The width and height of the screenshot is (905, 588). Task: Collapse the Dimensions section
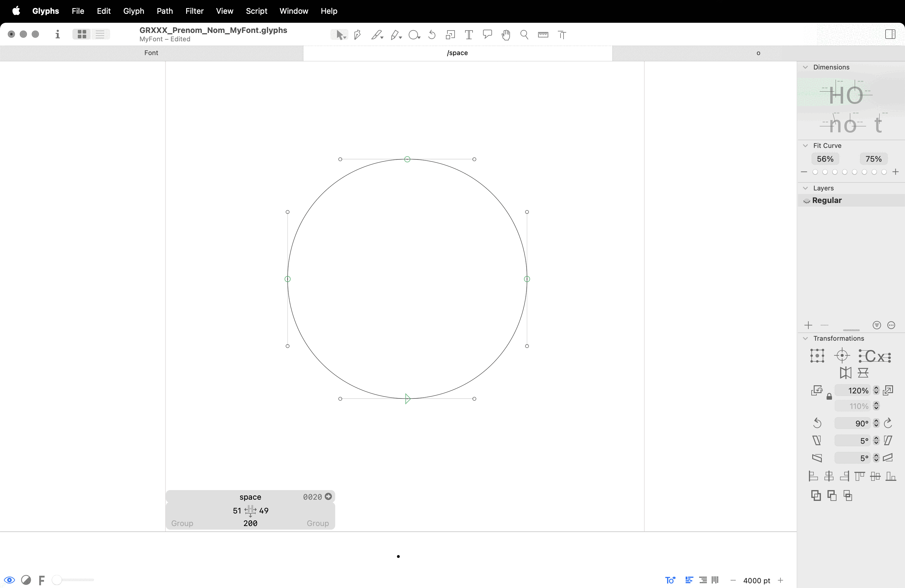[805, 67]
